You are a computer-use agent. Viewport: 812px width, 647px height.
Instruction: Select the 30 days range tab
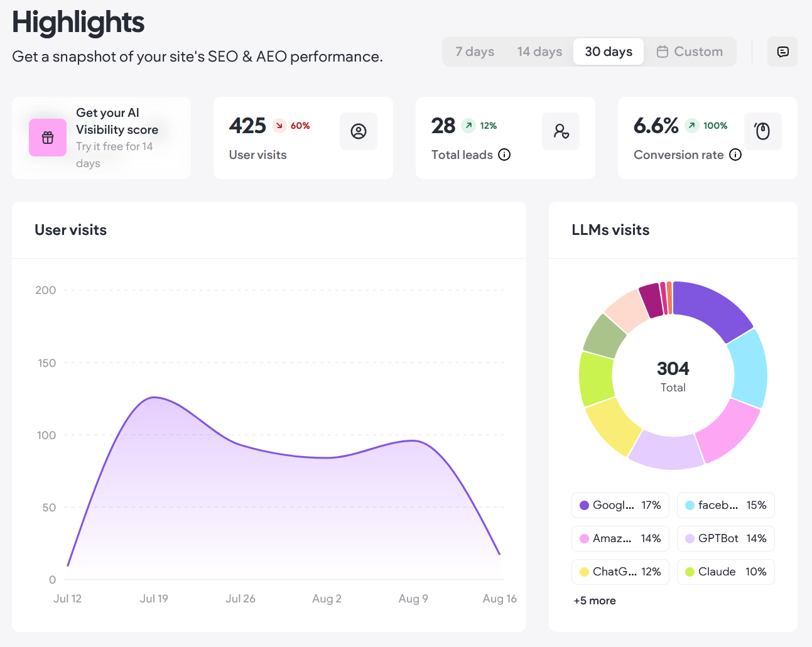(x=609, y=52)
